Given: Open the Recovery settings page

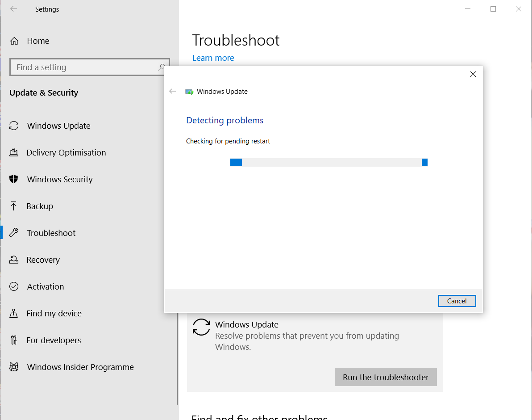Looking at the screenshot, I should pos(43,260).
